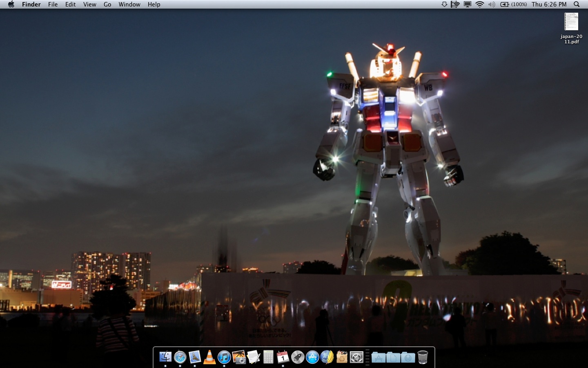Open the Go menu
This screenshot has width=588, height=368.
click(107, 4)
